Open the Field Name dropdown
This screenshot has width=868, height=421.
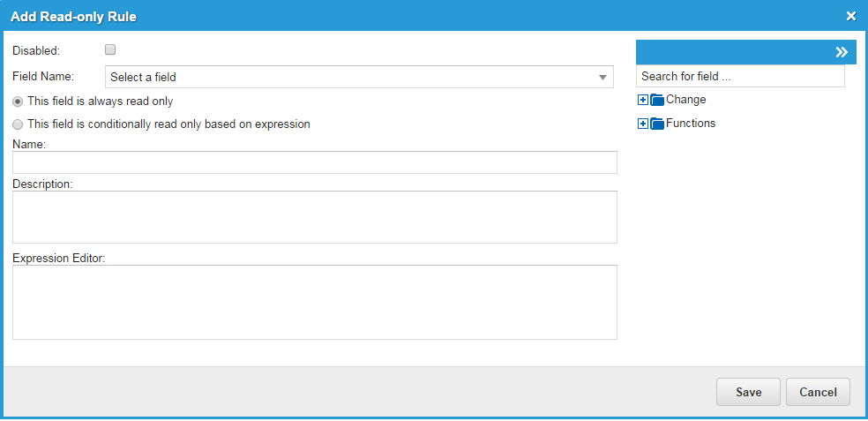[353, 78]
